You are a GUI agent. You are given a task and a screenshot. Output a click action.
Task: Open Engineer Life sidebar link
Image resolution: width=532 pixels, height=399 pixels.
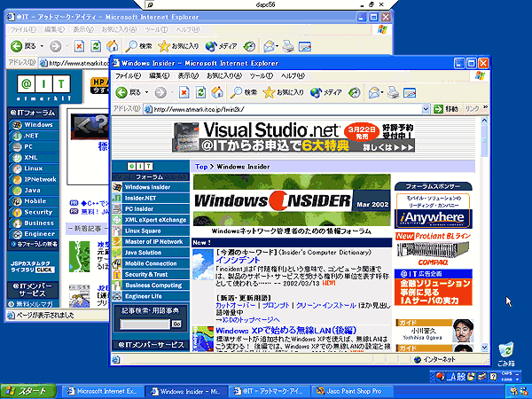151,296
